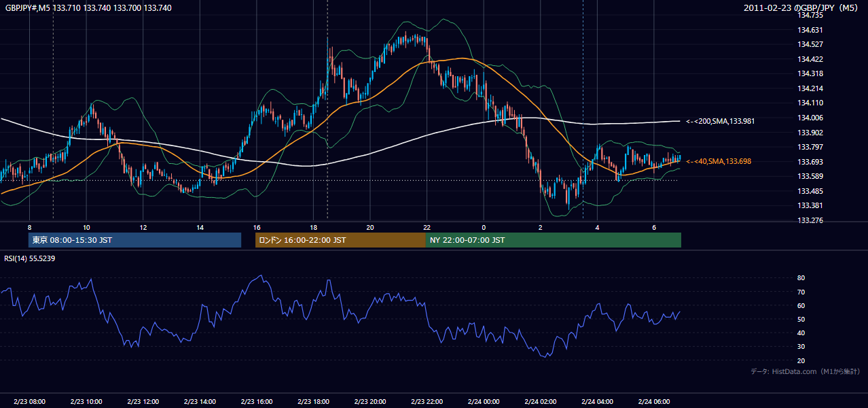
Task: Click the 2/23 14:00 timestamp on bottom axis
Action: tap(200, 402)
